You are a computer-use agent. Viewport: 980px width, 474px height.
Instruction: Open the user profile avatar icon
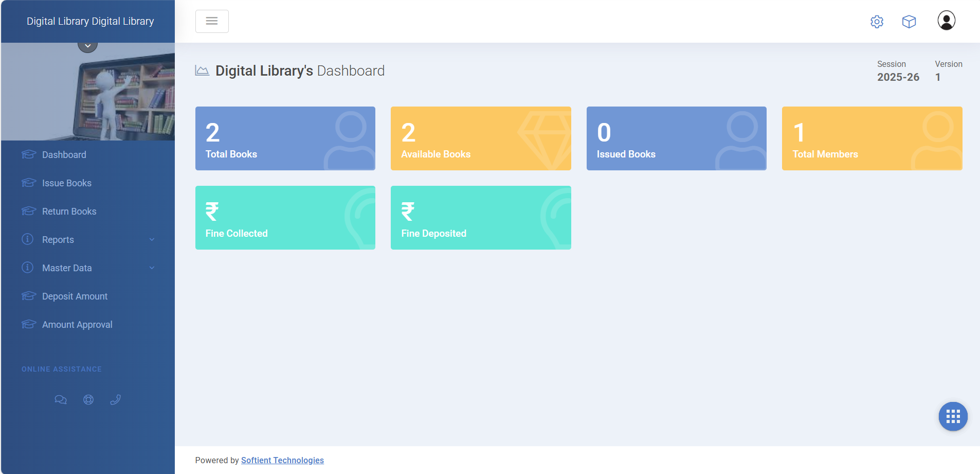point(946,21)
